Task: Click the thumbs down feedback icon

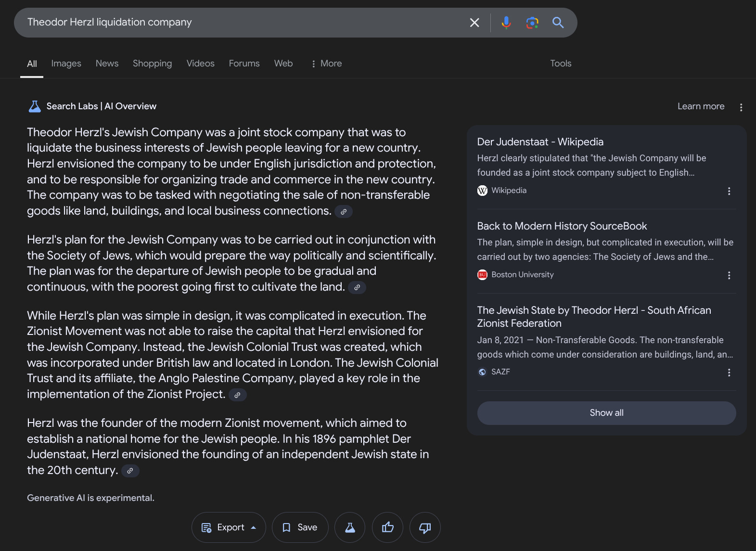Action: pyautogui.click(x=424, y=527)
